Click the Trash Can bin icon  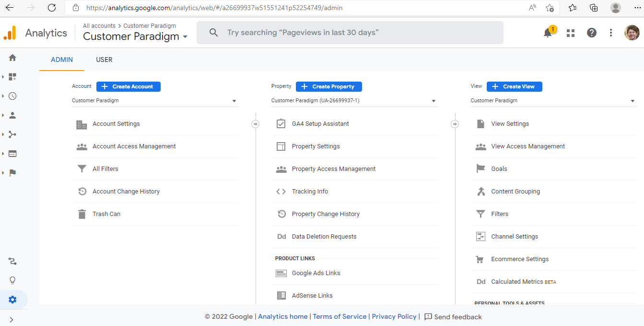[82, 214]
